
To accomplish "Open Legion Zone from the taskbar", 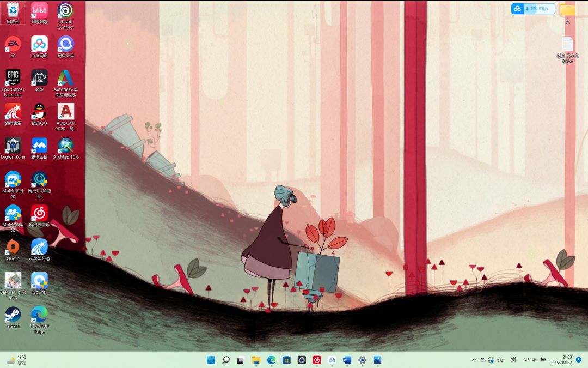I will [x=302, y=360].
